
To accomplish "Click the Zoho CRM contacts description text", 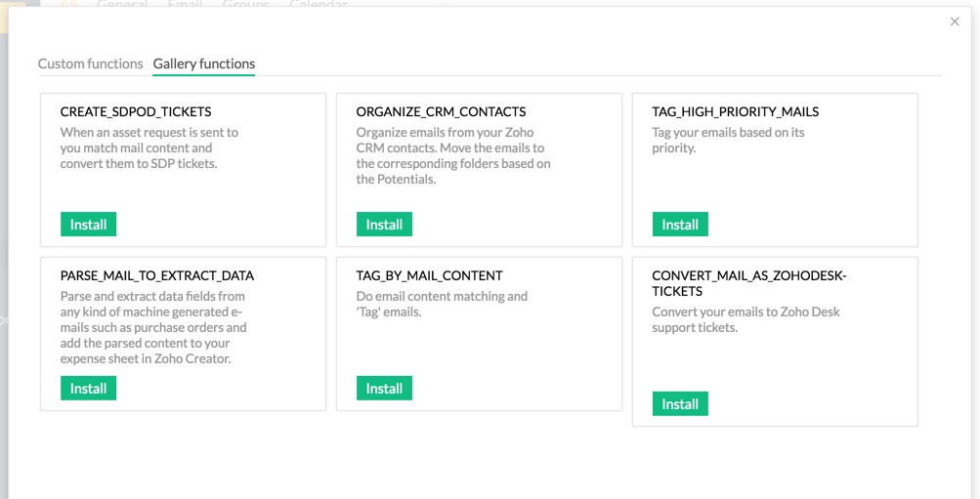I will click(x=453, y=155).
